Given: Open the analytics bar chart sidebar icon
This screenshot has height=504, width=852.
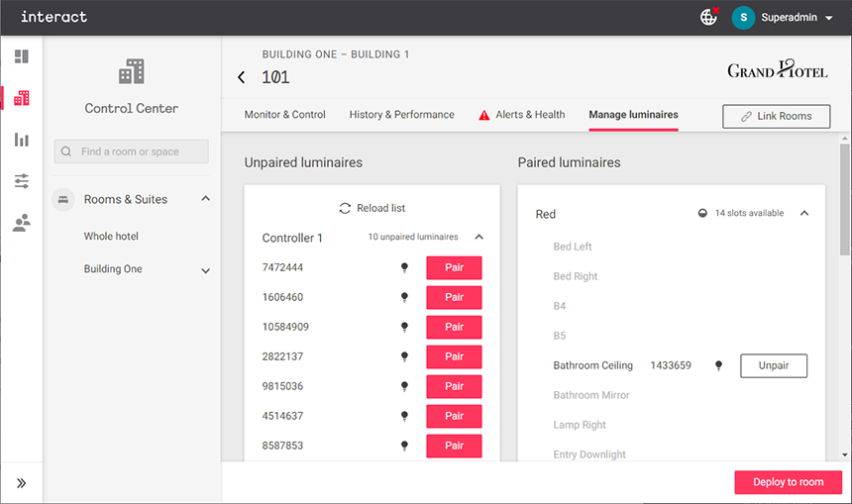Looking at the screenshot, I should [x=21, y=140].
